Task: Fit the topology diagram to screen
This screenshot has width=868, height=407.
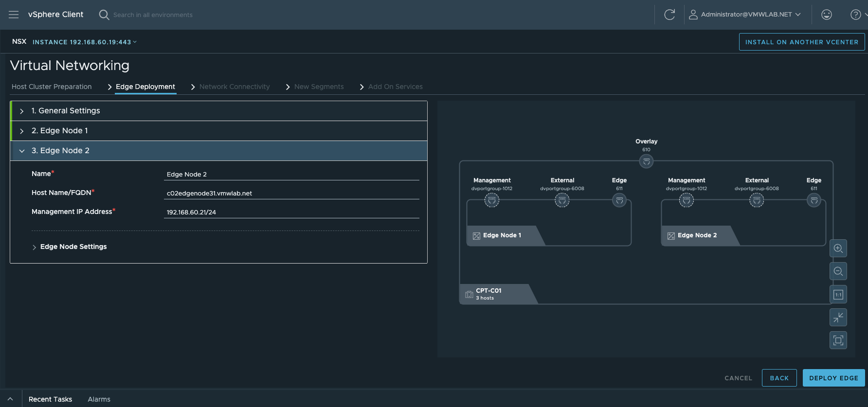Action: pos(838,340)
